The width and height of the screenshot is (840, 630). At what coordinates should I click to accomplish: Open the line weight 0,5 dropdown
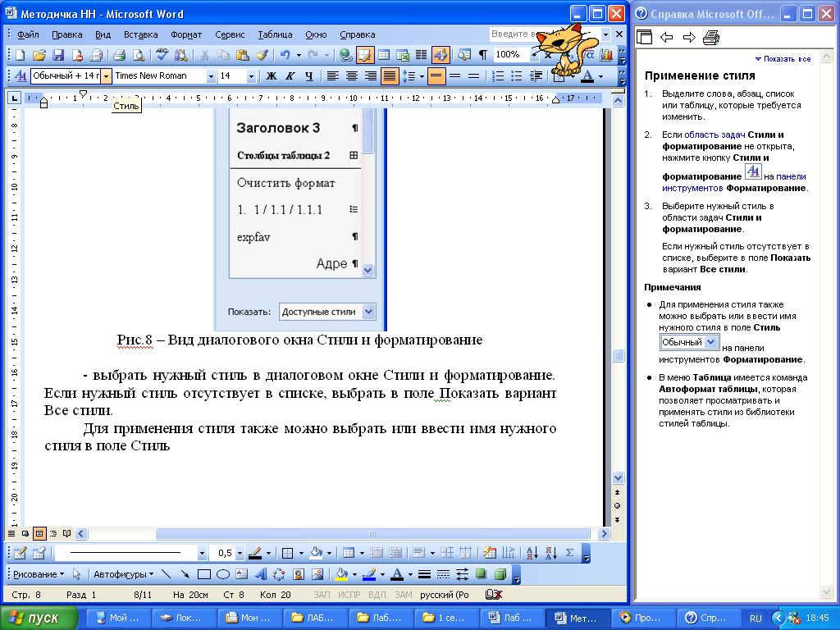point(240,553)
